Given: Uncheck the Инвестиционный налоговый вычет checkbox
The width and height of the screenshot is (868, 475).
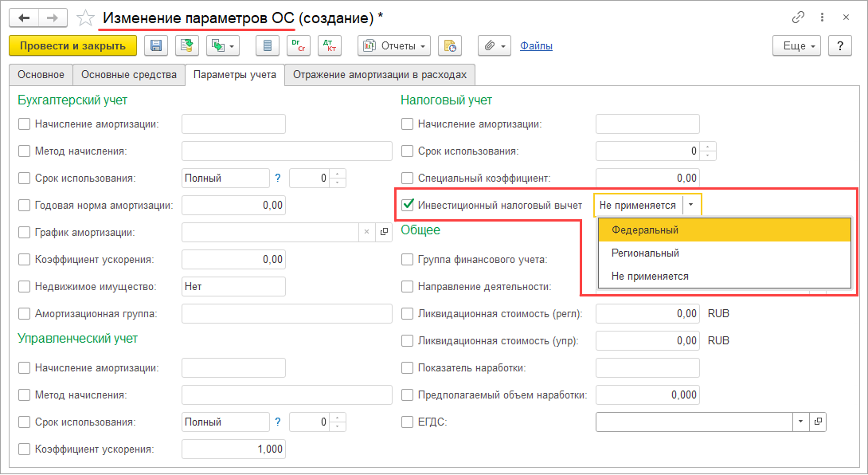Looking at the screenshot, I should click(408, 205).
